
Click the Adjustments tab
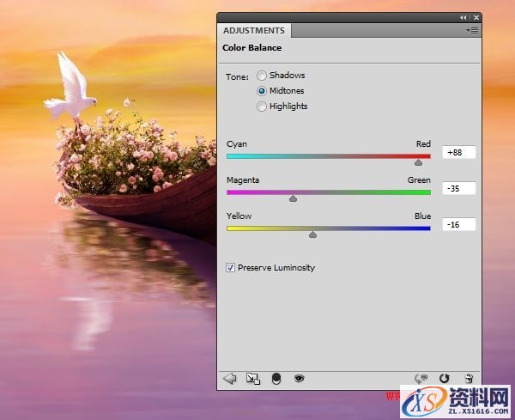[253, 30]
